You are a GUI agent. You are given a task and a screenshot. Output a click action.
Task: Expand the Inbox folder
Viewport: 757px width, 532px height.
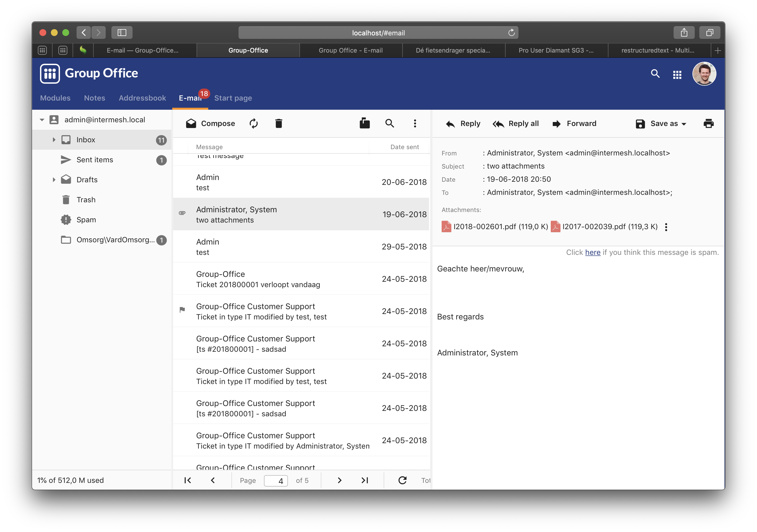(x=54, y=140)
